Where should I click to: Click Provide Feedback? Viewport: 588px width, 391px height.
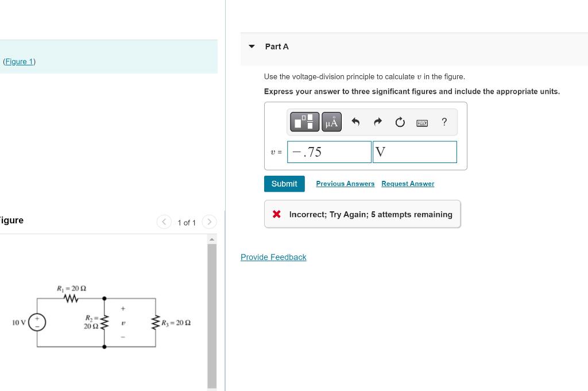[x=273, y=257]
